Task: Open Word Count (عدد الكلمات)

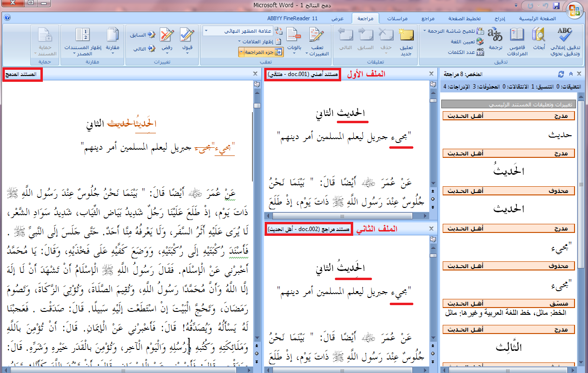Action: (x=480, y=52)
